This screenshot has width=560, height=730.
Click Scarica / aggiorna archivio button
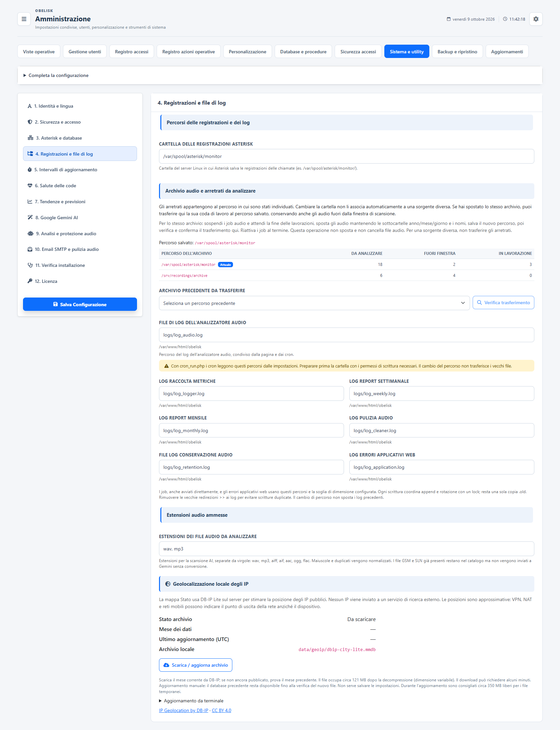point(196,665)
